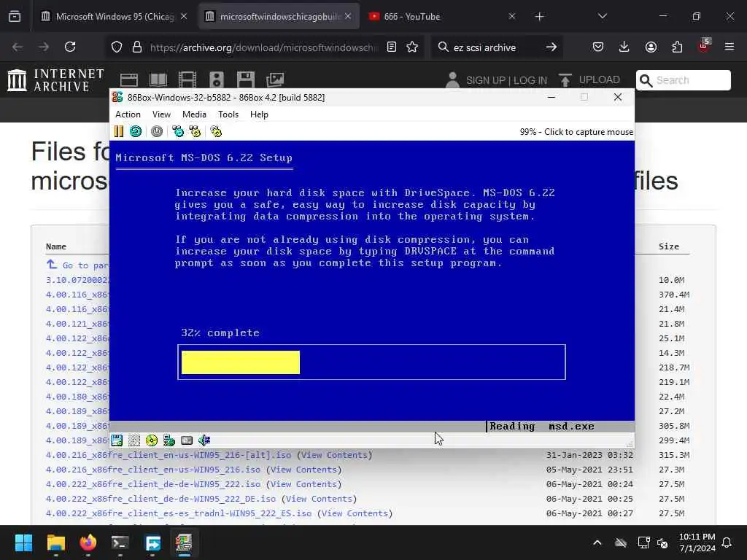Click the CD-ROM drive status icon
The width and height of the screenshot is (747, 560).
152,440
